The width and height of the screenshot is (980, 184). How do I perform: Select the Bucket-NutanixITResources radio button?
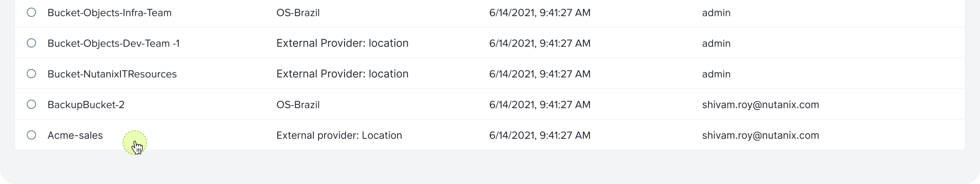click(x=32, y=74)
